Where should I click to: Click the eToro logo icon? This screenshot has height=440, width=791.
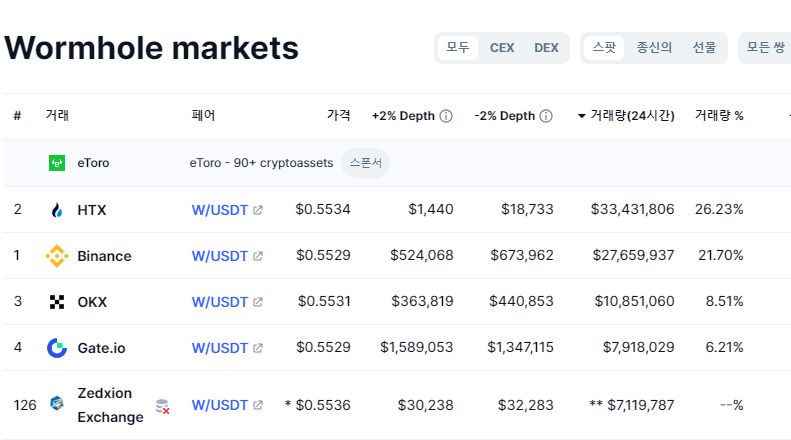[x=57, y=163]
